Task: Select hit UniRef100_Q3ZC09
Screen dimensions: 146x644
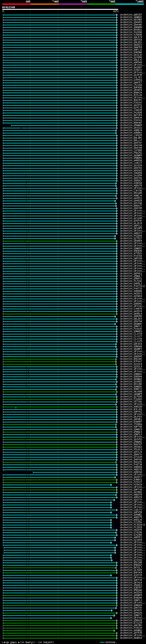Action: (x=131, y=575)
